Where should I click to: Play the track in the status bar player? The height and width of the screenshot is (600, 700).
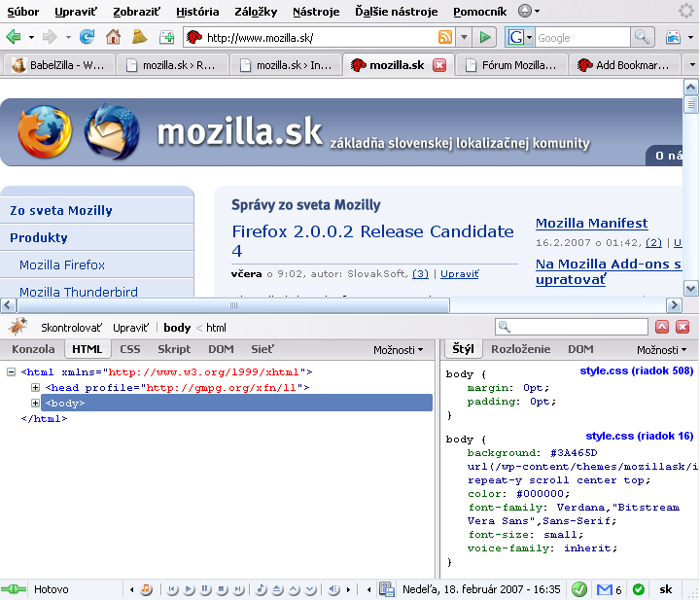[x=189, y=589]
